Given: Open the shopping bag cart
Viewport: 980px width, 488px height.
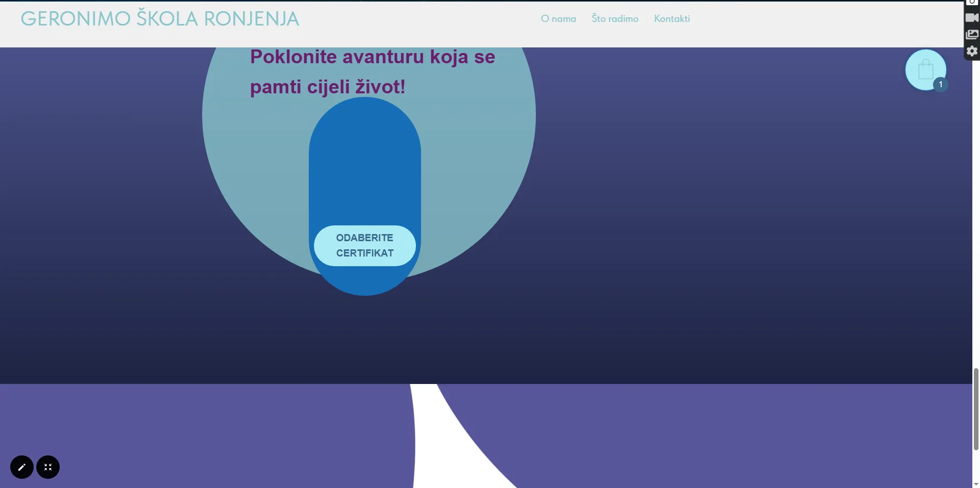Looking at the screenshot, I should click(x=925, y=69).
